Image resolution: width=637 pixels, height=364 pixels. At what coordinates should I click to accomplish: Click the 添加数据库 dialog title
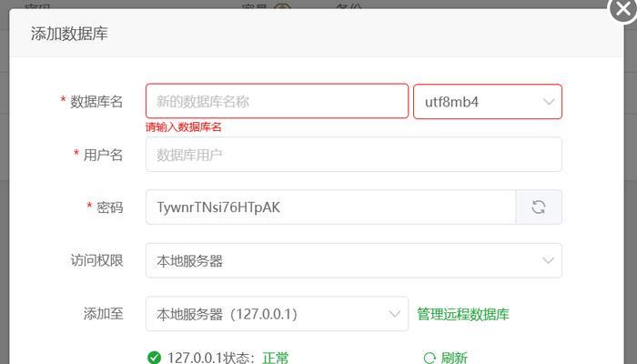coord(69,34)
